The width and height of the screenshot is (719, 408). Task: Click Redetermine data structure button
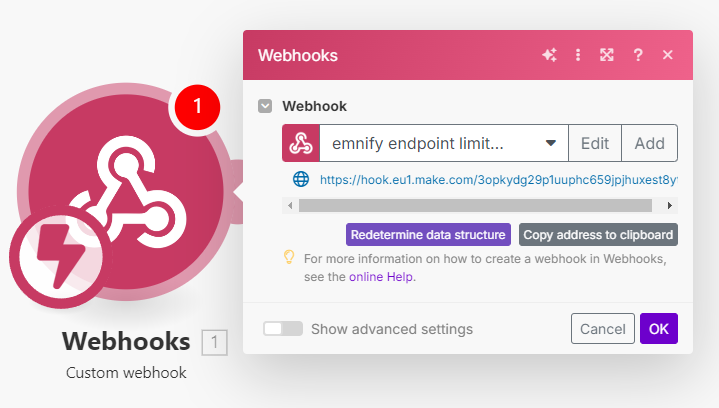coord(428,235)
